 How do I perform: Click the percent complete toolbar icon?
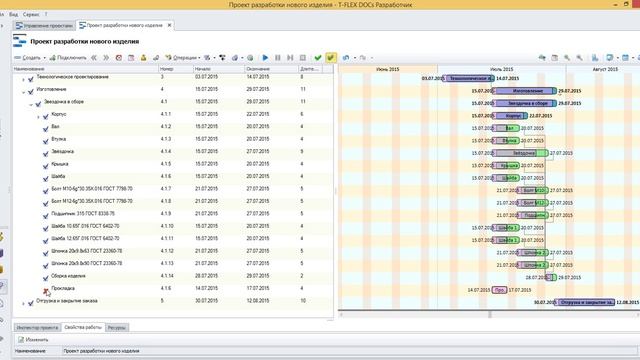pos(207,58)
